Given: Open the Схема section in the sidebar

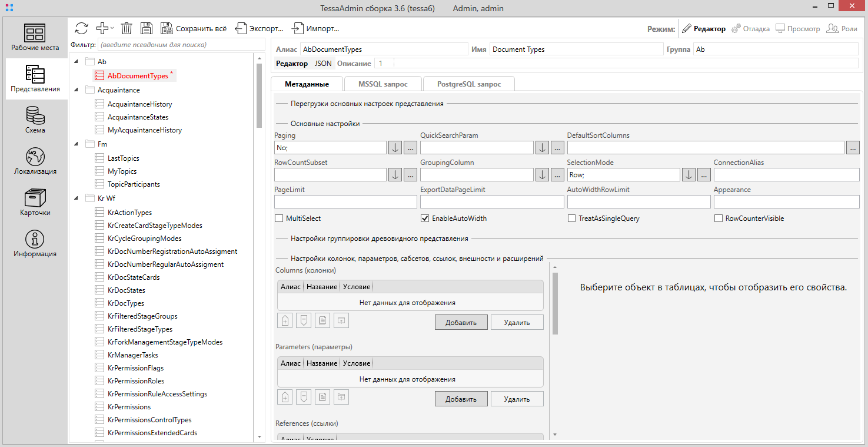Looking at the screenshot, I should pyautogui.click(x=35, y=120).
